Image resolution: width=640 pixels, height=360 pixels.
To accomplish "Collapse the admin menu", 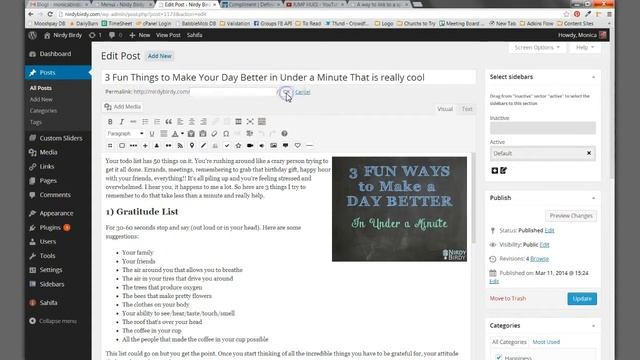I will tap(53, 321).
